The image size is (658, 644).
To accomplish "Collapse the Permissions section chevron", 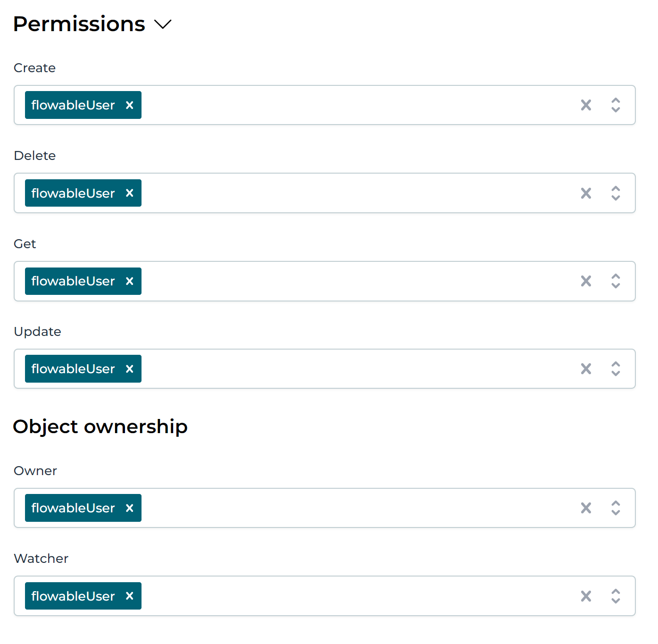I will (x=163, y=24).
